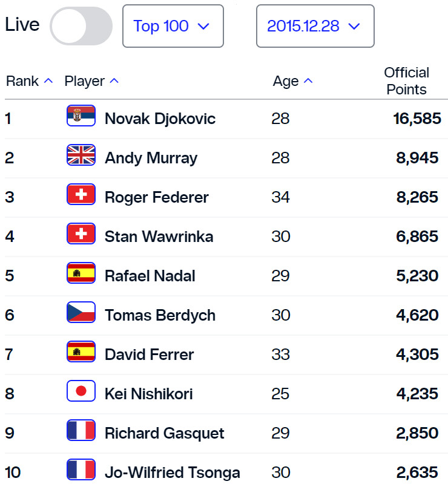448x487 pixels.
Task: Open the Top 100 dropdown
Action: 173,26
